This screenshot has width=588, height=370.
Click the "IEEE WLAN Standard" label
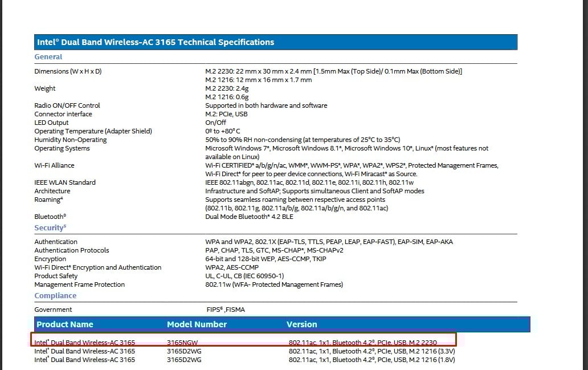[x=65, y=183]
